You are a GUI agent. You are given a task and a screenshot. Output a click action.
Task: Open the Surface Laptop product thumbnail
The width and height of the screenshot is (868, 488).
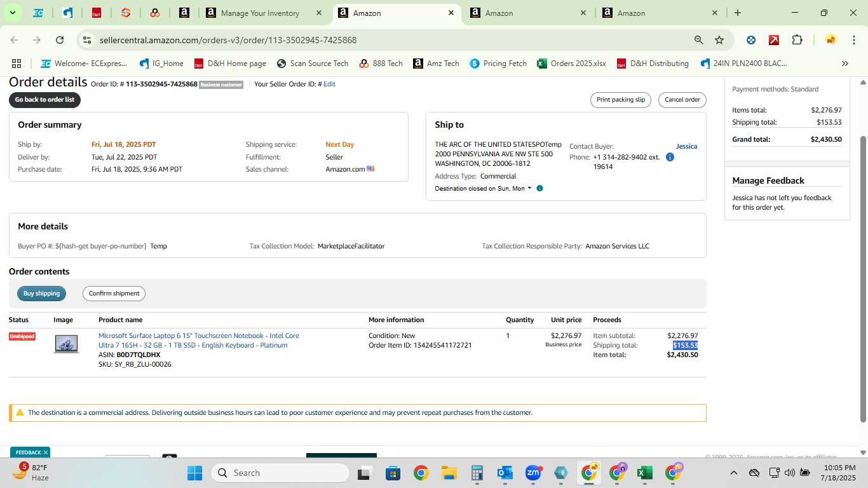[66, 344]
